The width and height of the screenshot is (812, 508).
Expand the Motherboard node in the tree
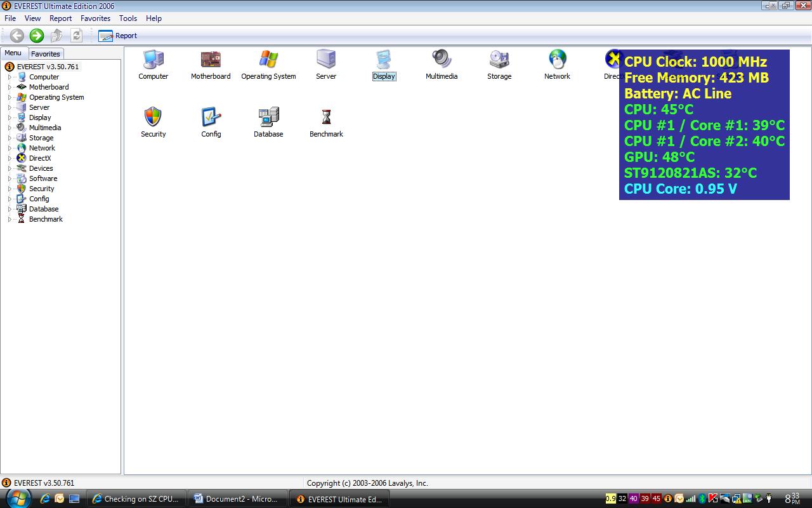(x=10, y=87)
